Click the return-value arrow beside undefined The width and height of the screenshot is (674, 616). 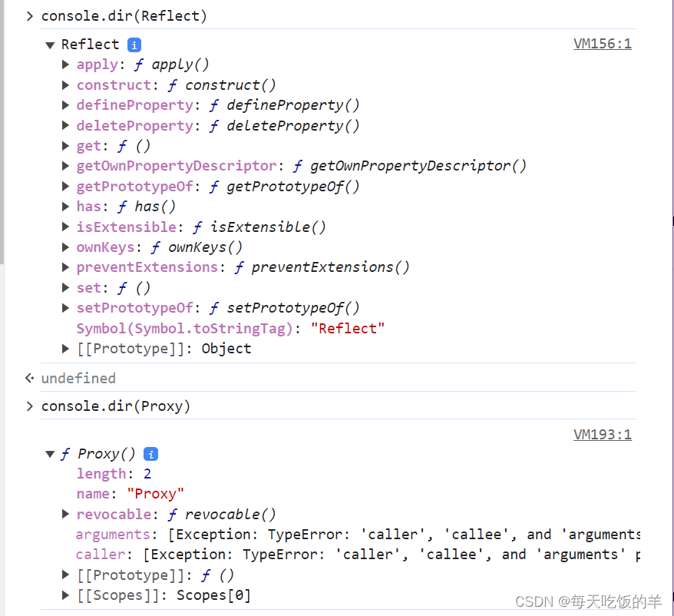[x=28, y=378]
